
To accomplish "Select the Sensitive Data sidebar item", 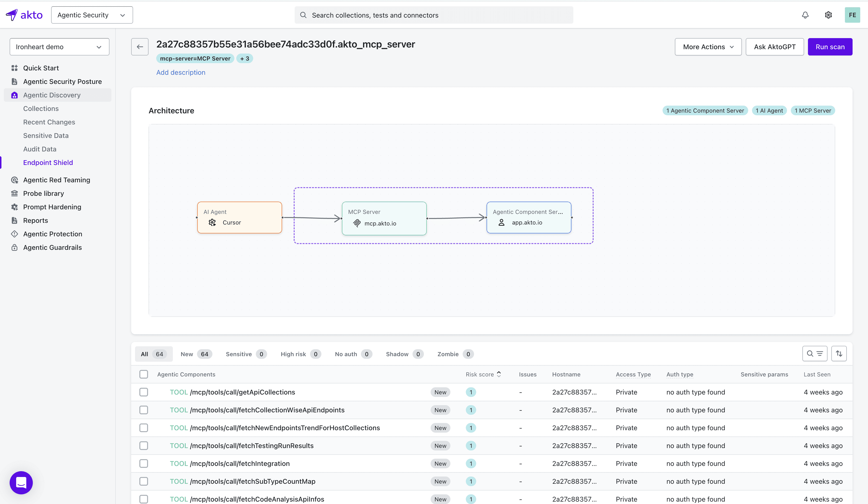I will tap(46, 135).
